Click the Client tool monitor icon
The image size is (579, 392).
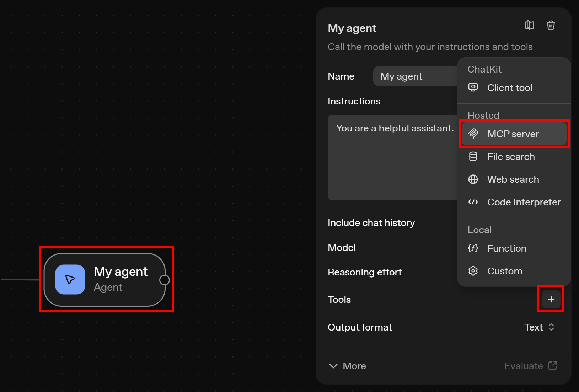coord(473,87)
